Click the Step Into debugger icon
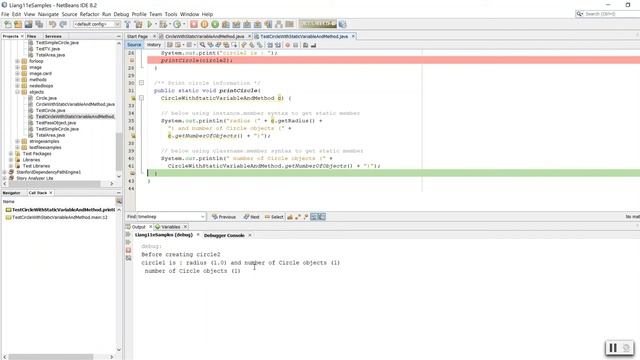640x360 pixels. [247, 24]
